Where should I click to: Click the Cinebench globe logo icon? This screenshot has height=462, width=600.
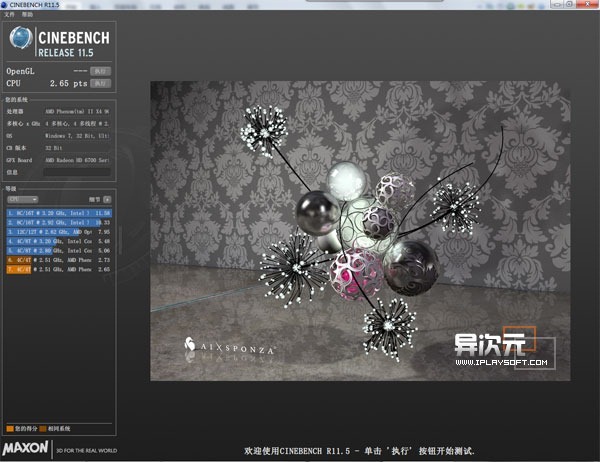pos(21,38)
